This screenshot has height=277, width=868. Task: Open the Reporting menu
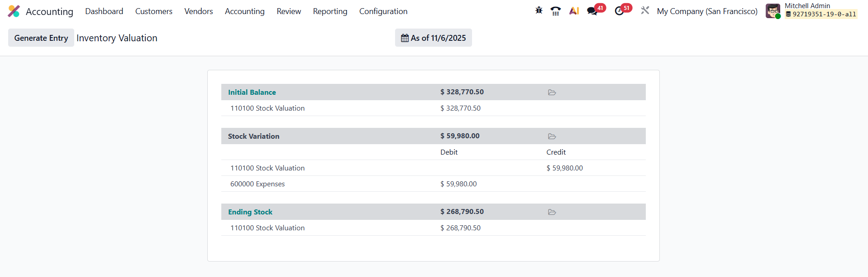tap(330, 11)
